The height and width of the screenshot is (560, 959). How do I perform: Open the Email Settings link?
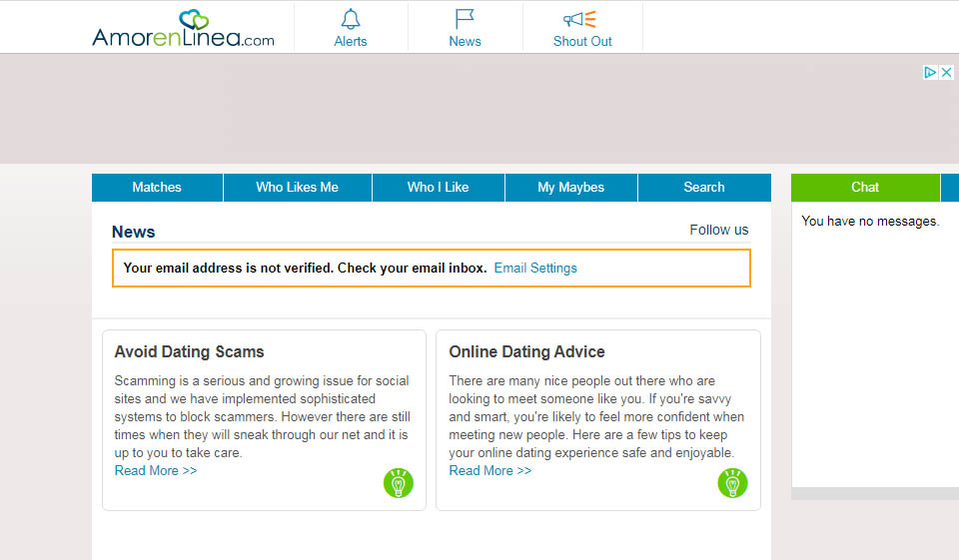pyautogui.click(x=535, y=268)
